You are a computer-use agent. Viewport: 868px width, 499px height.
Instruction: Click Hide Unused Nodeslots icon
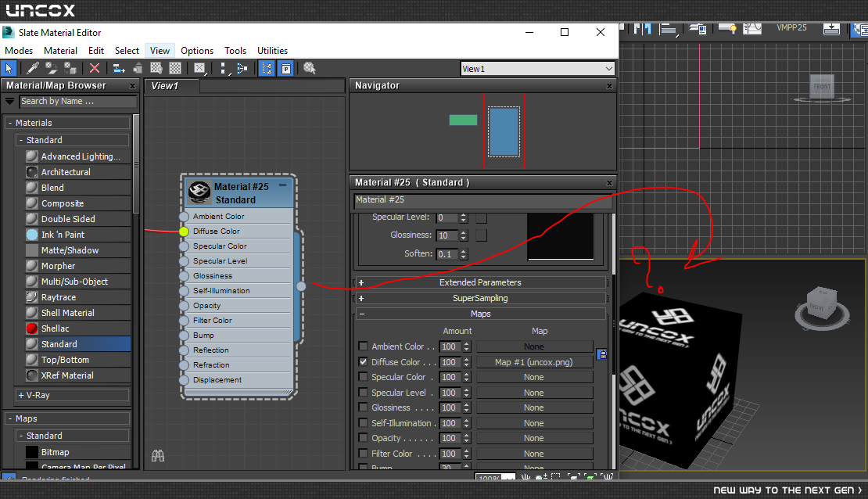[x=138, y=69]
